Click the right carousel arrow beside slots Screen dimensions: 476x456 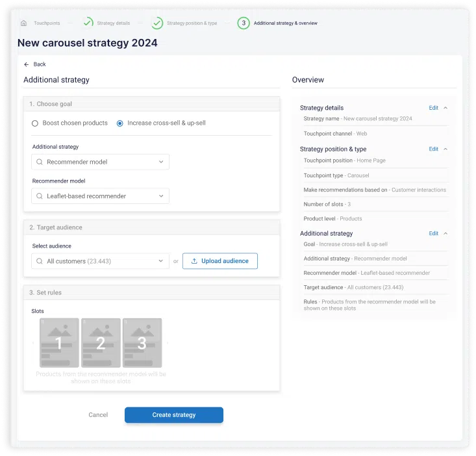tap(168, 343)
